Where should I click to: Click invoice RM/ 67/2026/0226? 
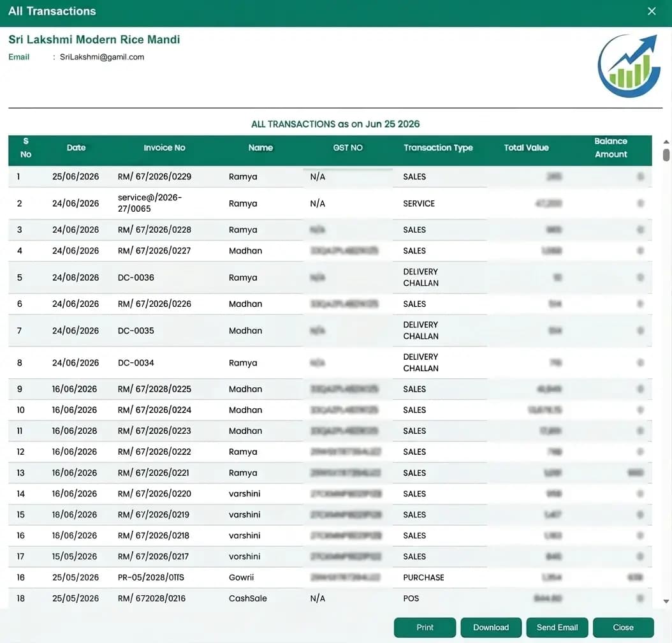click(x=154, y=304)
